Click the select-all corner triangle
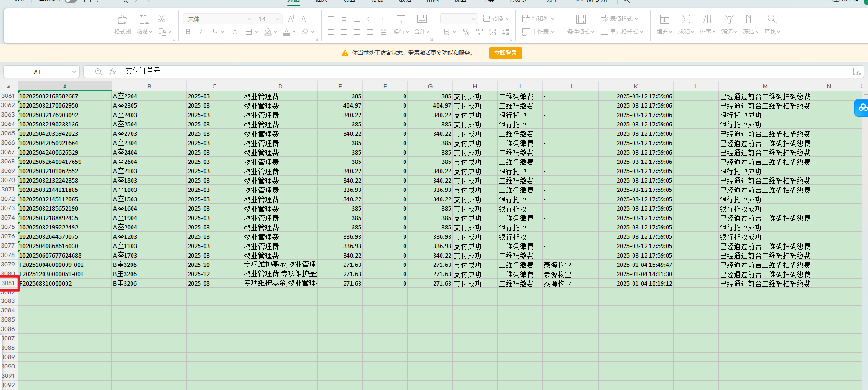The image size is (868, 390). click(x=8, y=86)
